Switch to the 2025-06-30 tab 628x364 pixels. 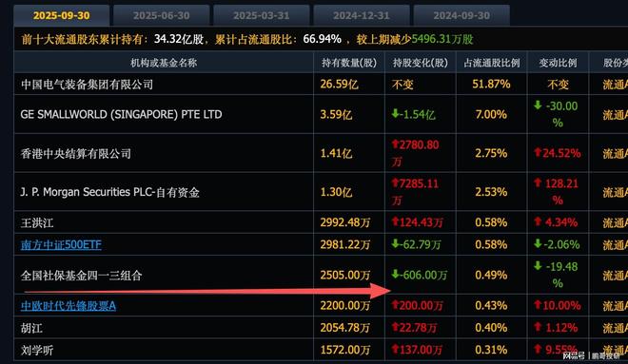162,15
